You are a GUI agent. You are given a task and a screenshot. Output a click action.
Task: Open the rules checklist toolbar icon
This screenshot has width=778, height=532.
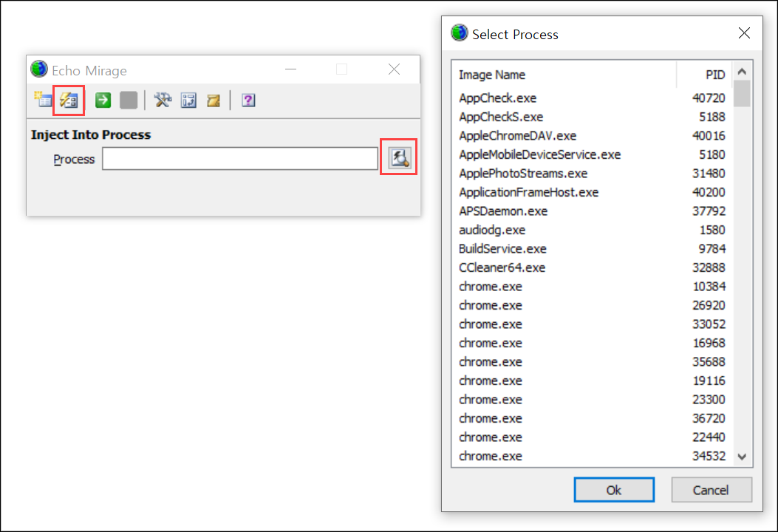pyautogui.click(x=188, y=100)
